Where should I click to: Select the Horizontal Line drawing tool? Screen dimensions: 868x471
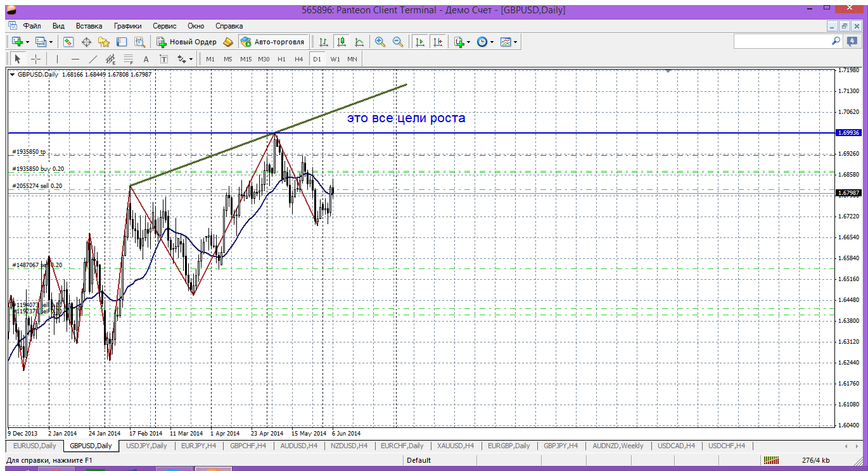tap(75, 59)
